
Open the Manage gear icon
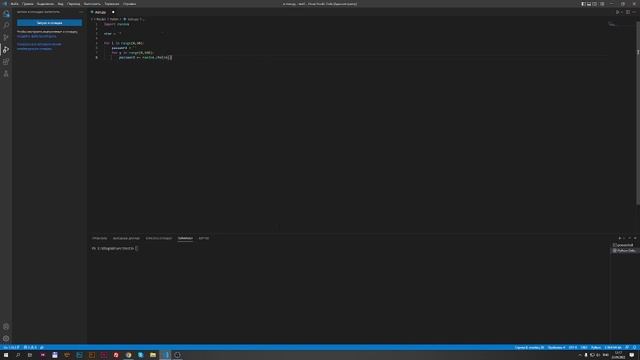coord(6,338)
